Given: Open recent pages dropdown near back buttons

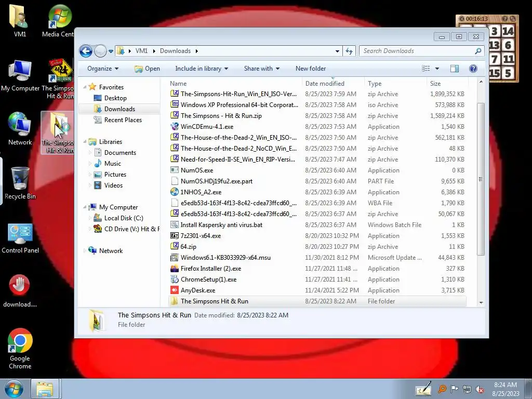Looking at the screenshot, I should (x=111, y=51).
